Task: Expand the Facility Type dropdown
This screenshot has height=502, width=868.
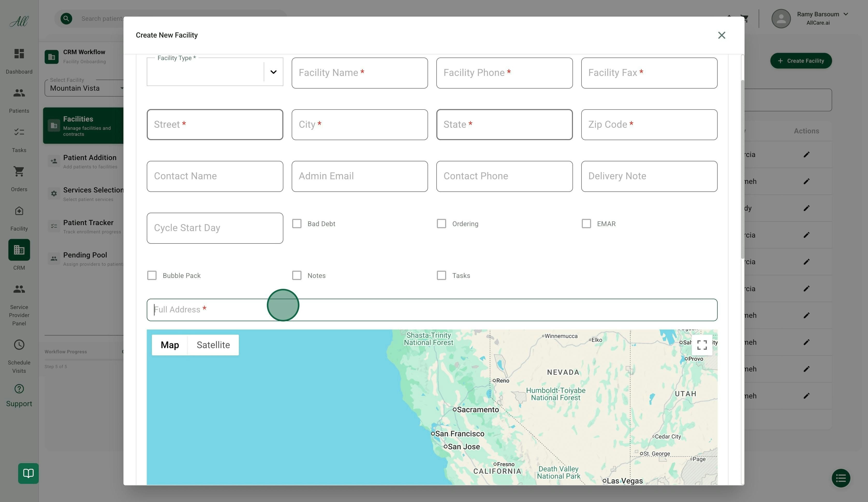Action: 273,72
